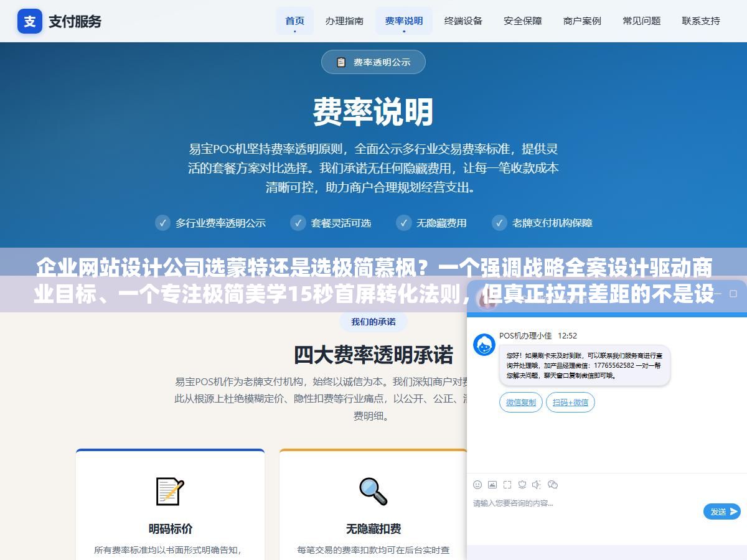Click the 我们的承诺 pill label

coord(374,322)
